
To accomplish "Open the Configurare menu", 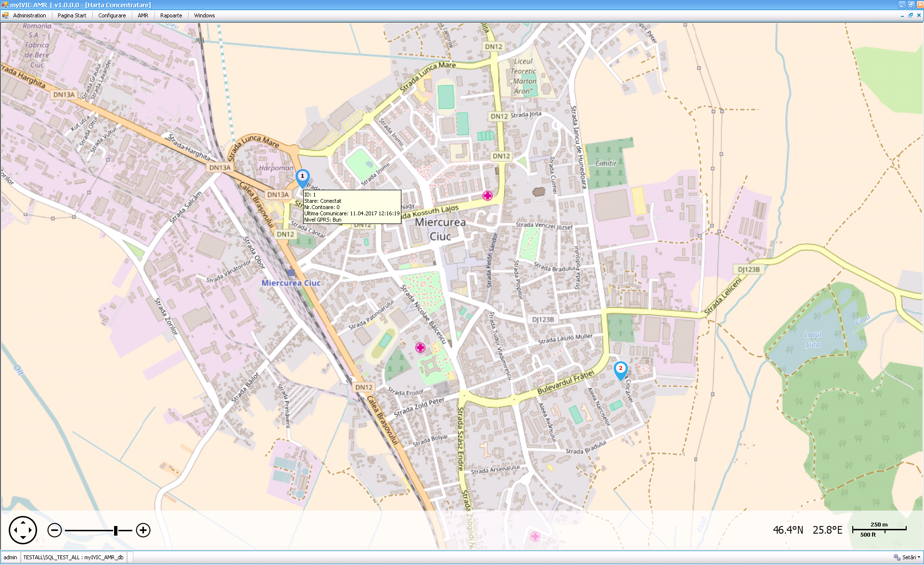I will pyautogui.click(x=112, y=15).
